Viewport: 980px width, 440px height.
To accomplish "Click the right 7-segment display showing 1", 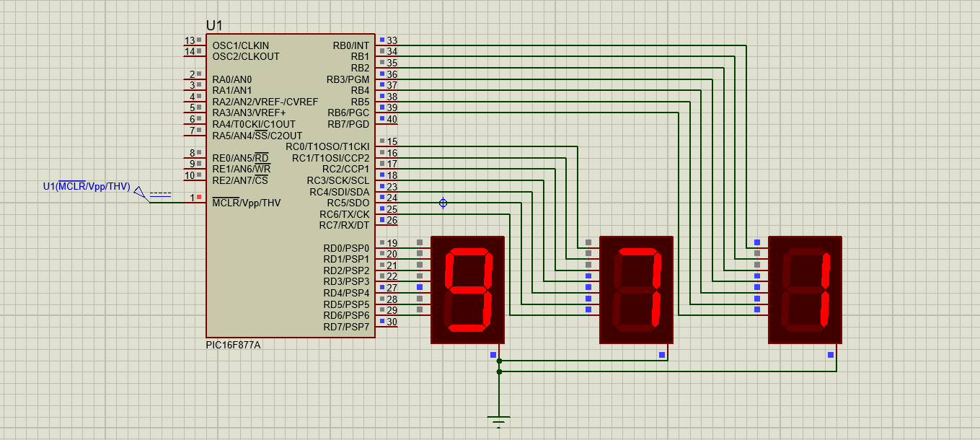I will pyautogui.click(x=804, y=288).
